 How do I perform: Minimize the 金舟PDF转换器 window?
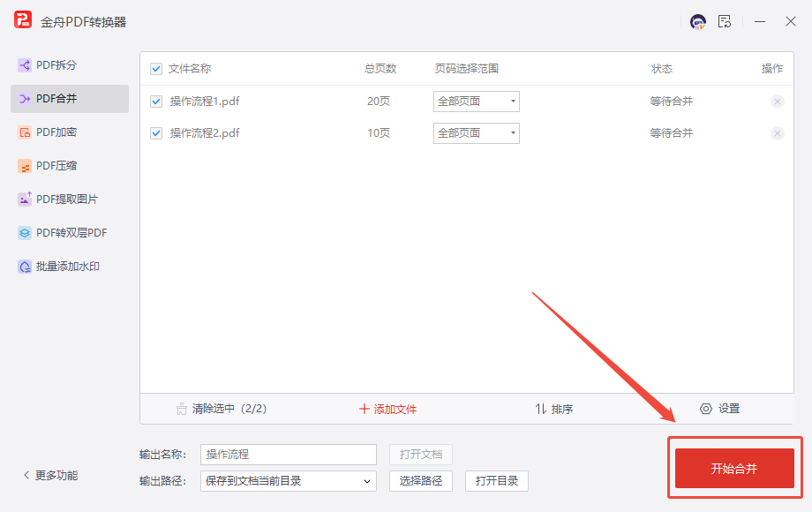(760, 22)
